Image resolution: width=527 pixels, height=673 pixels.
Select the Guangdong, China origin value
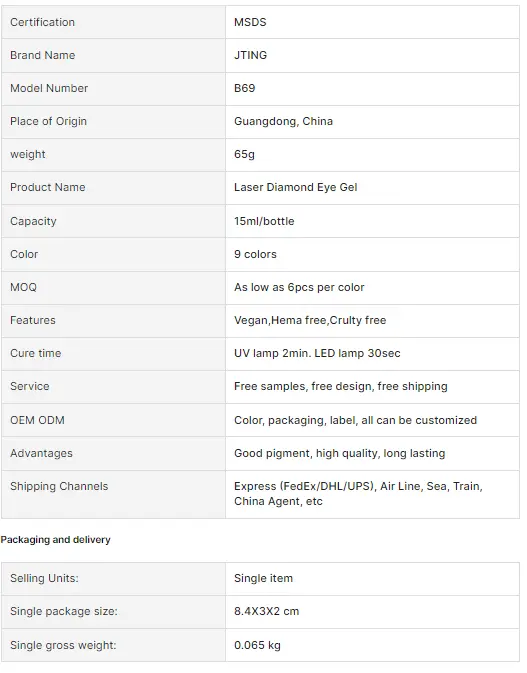click(x=283, y=121)
